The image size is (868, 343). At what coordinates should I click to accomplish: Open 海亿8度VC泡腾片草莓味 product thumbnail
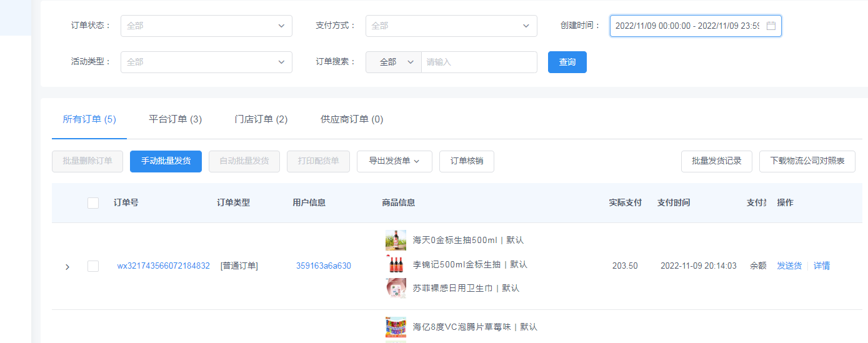pos(396,327)
